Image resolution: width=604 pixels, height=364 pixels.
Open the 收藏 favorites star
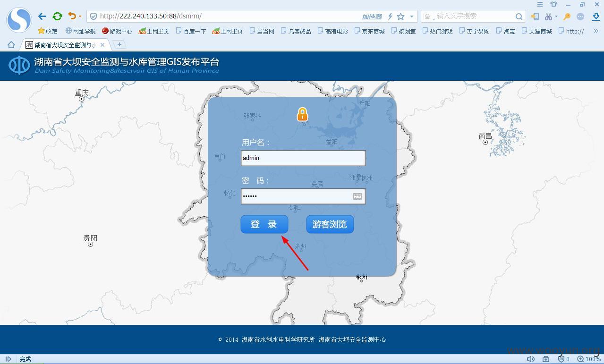coord(48,31)
